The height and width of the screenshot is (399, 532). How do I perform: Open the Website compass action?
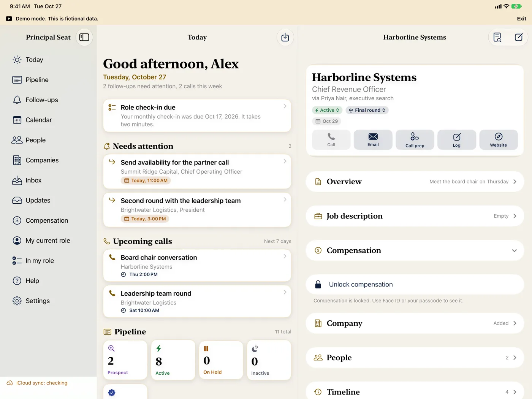499,140
